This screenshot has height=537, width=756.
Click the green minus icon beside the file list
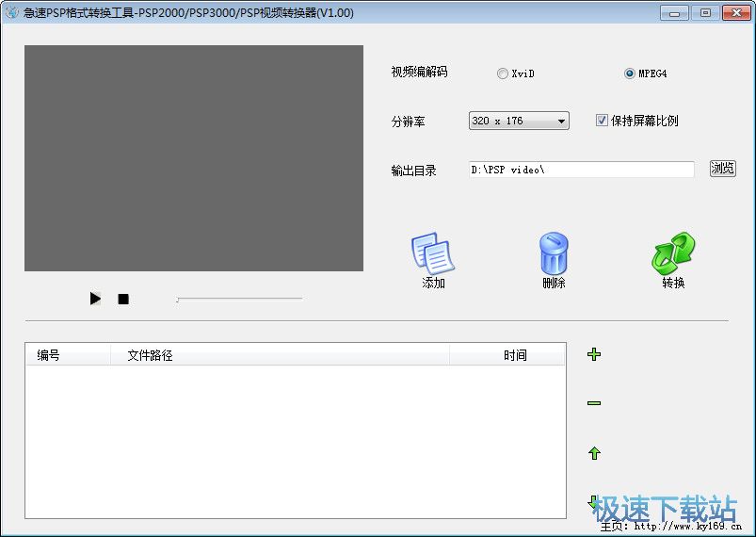pyautogui.click(x=594, y=403)
